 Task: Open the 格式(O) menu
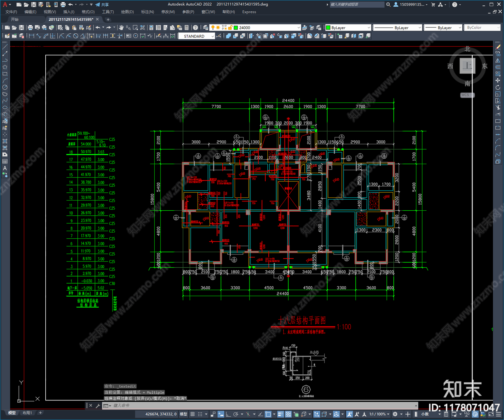coord(88,12)
